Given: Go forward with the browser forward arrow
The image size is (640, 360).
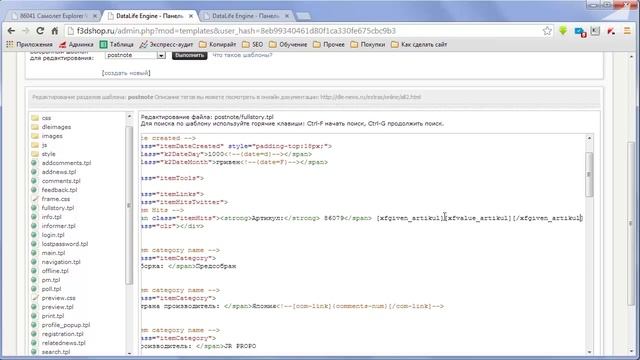Looking at the screenshot, I should (25, 31).
